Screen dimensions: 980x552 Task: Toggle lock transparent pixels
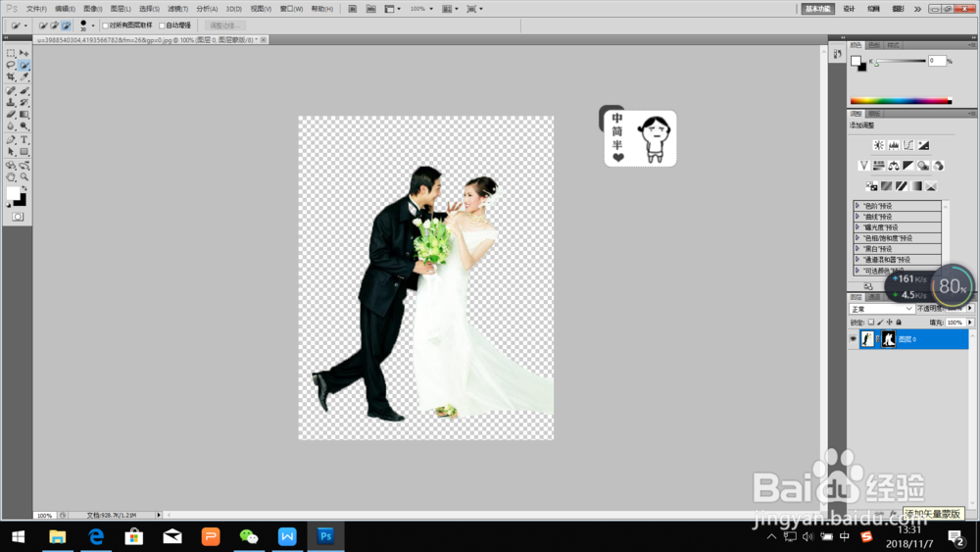coord(871,323)
